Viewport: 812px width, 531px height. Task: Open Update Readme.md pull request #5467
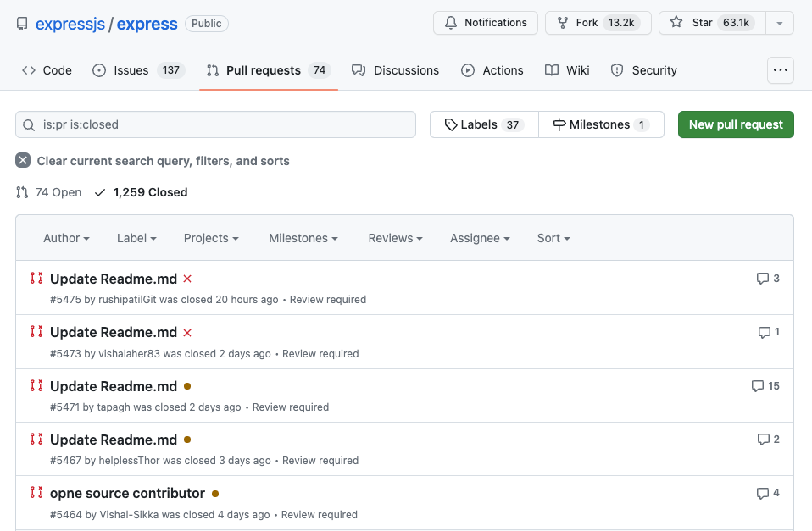(x=114, y=440)
